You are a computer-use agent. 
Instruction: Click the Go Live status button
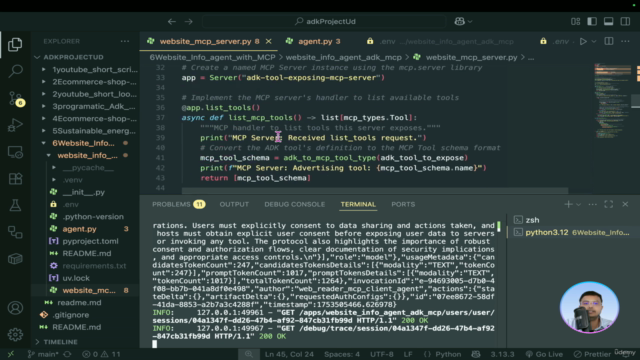coord(544,354)
